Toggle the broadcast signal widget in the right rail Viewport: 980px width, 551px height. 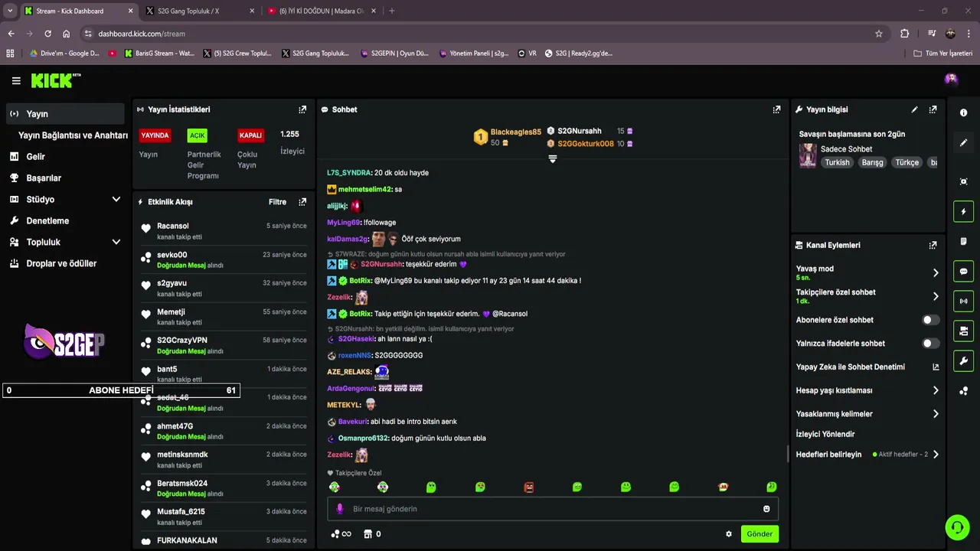click(x=963, y=301)
